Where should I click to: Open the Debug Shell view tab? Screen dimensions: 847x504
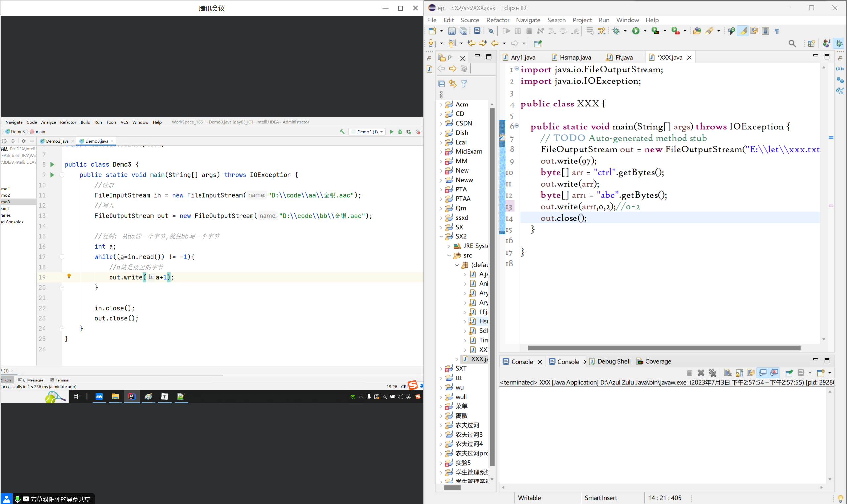[x=613, y=362]
